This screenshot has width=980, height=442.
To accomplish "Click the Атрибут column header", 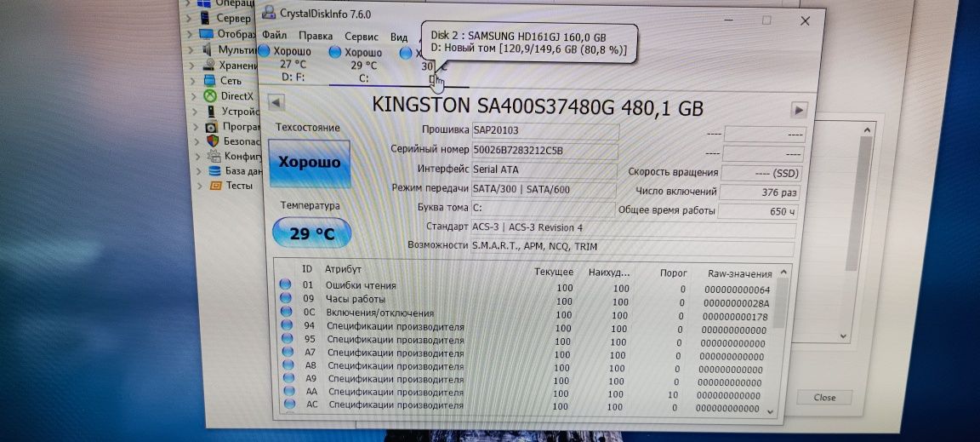I will click(x=343, y=270).
